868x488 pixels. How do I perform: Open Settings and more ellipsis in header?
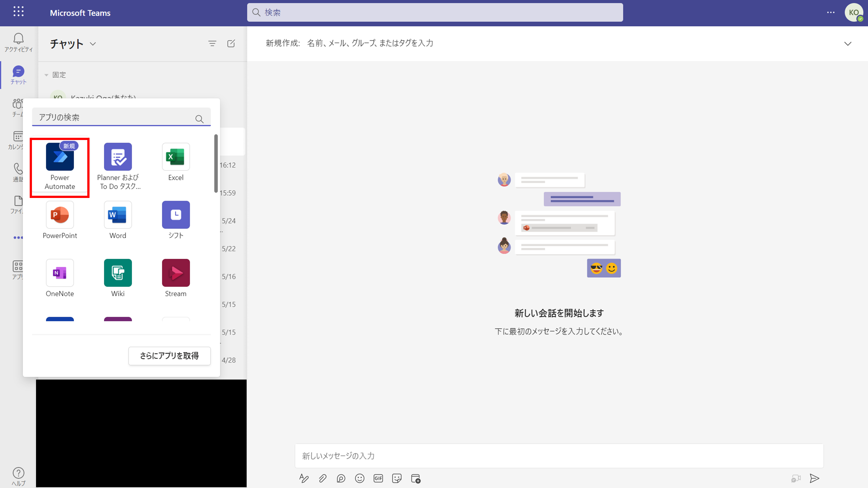tap(830, 13)
